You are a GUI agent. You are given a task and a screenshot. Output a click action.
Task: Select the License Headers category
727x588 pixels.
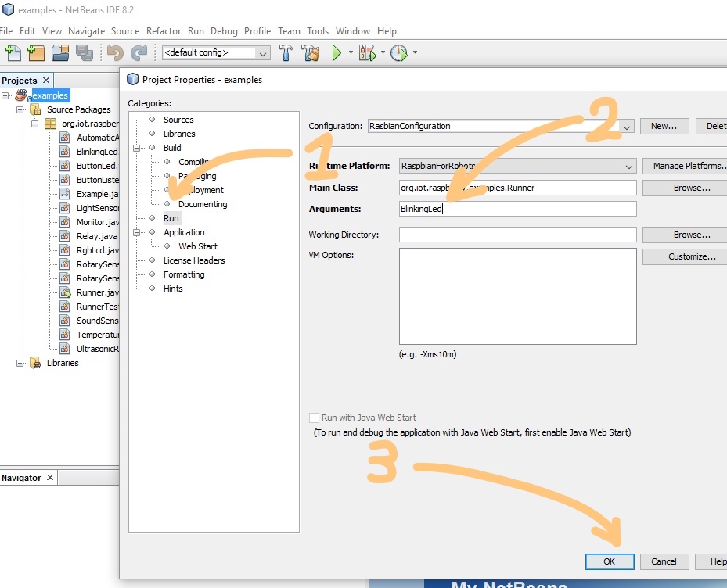pyautogui.click(x=194, y=260)
